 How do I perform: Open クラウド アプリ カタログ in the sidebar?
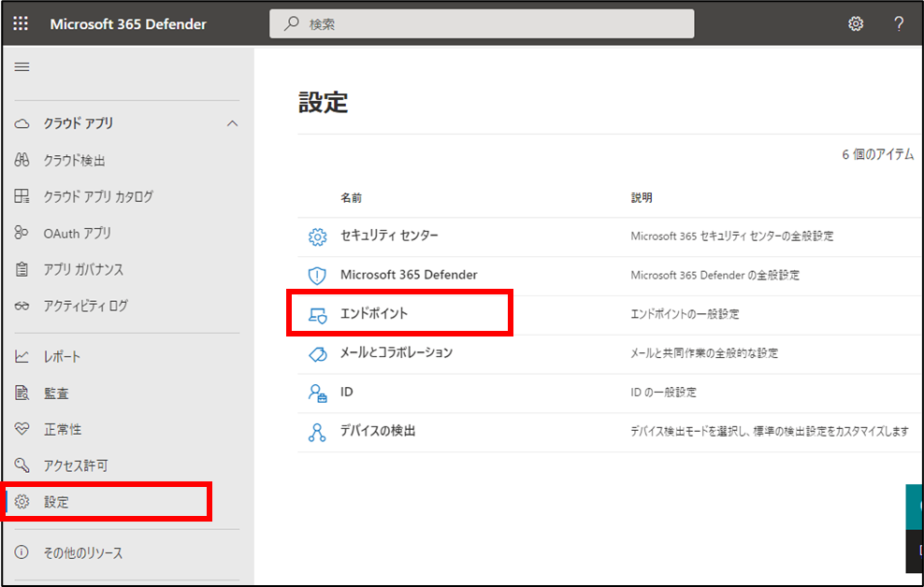pyautogui.click(x=98, y=196)
